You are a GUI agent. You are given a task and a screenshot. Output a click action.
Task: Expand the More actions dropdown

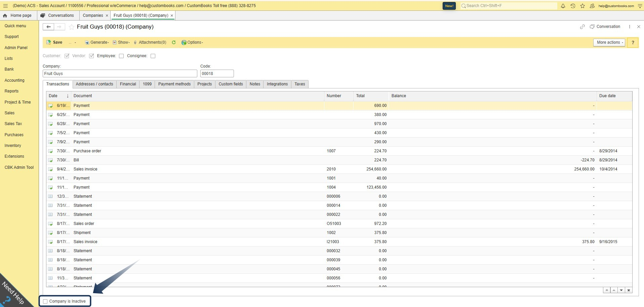coord(609,42)
